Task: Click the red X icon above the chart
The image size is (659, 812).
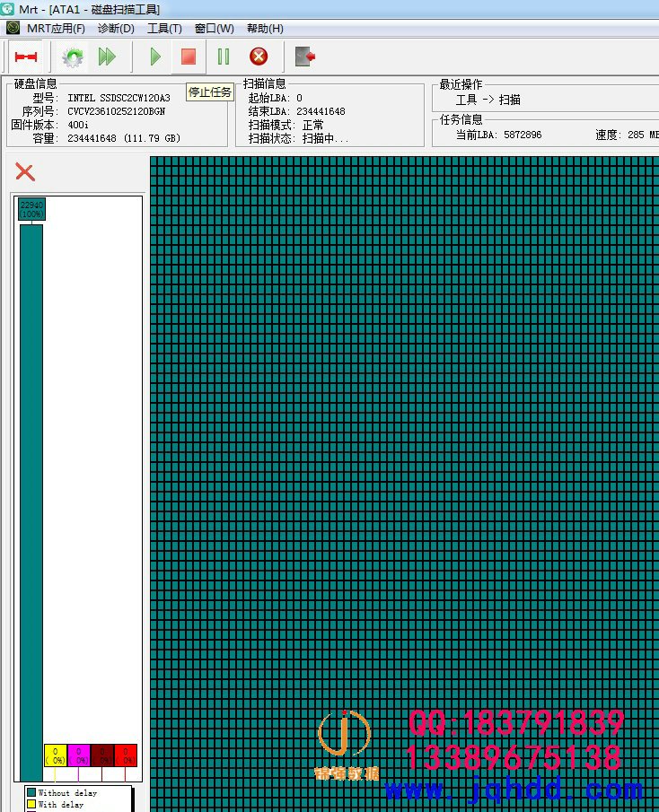Action: coord(25,172)
